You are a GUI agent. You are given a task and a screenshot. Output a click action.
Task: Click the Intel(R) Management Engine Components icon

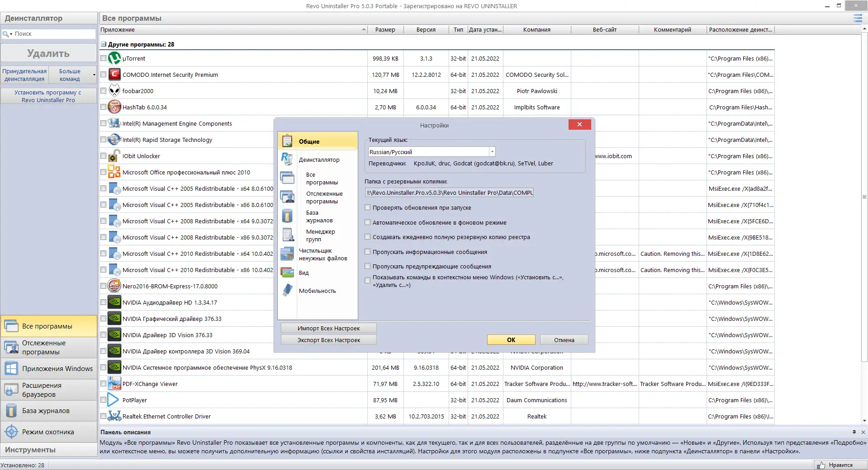click(x=114, y=123)
